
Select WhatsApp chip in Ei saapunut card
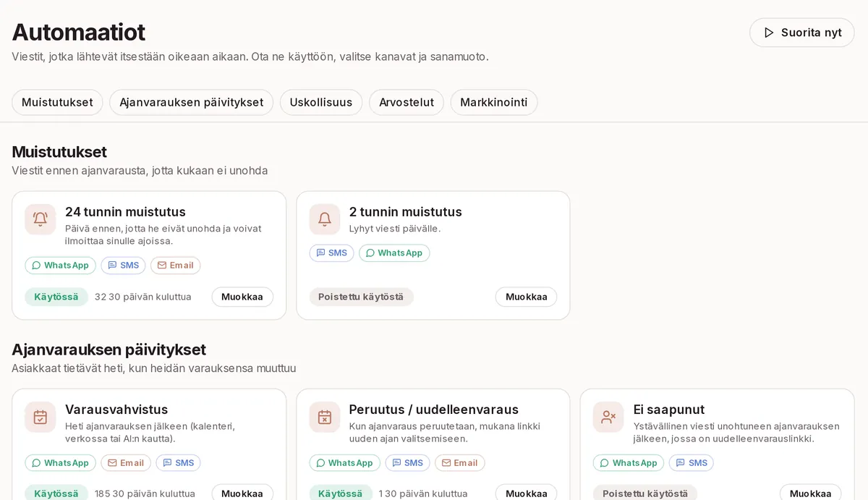click(x=629, y=463)
